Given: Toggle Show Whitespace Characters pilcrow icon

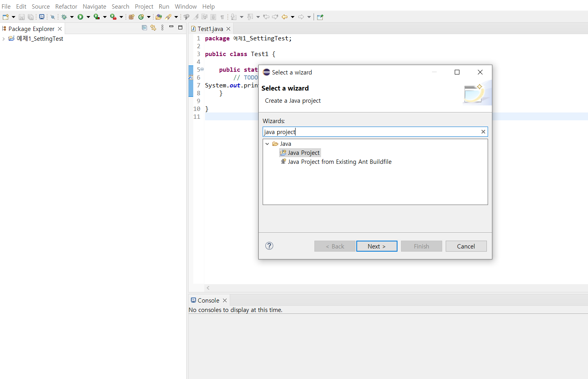Looking at the screenshot, I should click(x=222, y=17).
